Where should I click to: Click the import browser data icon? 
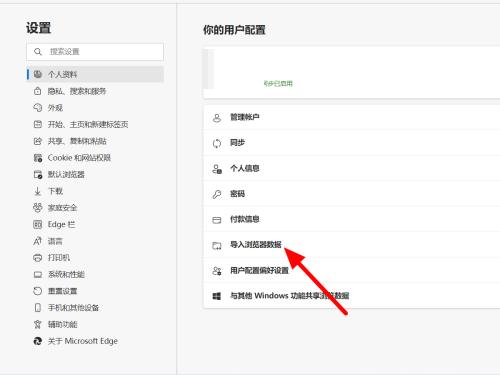click(217, 246)
